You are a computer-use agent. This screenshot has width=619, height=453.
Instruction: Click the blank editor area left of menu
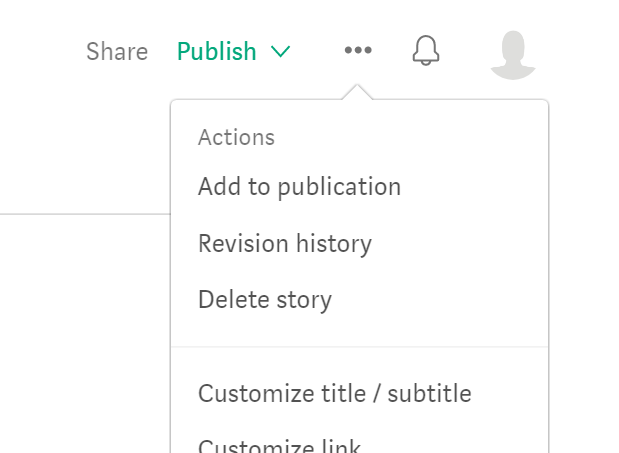(80, 320)
